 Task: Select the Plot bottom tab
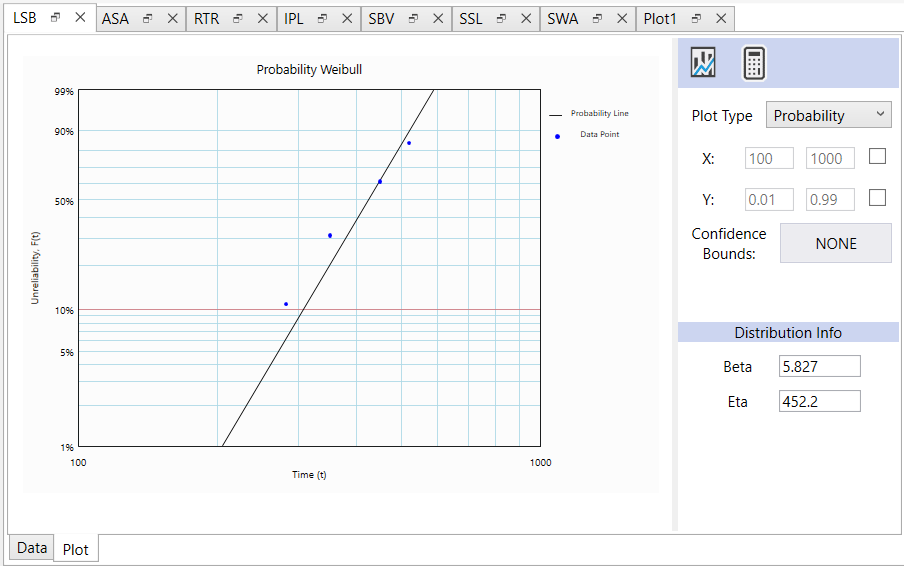point(76,549)
